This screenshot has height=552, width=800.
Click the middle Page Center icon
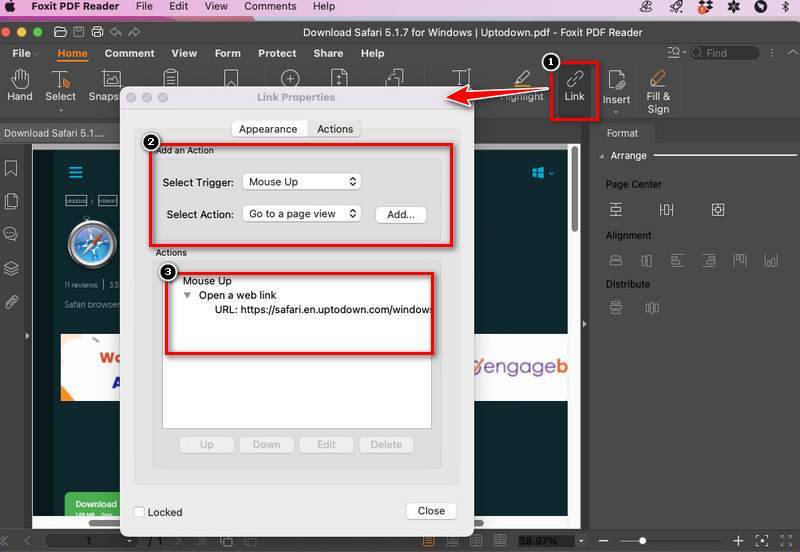click(666, 209)
